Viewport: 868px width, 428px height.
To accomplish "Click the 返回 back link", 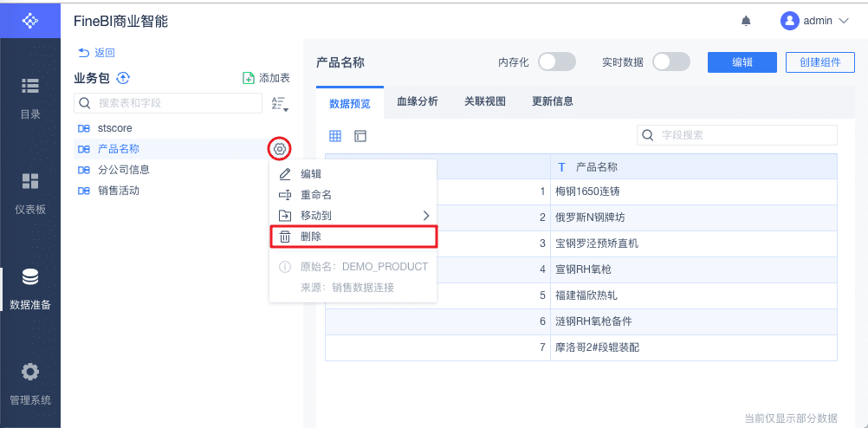I will (x=97, y=53).
